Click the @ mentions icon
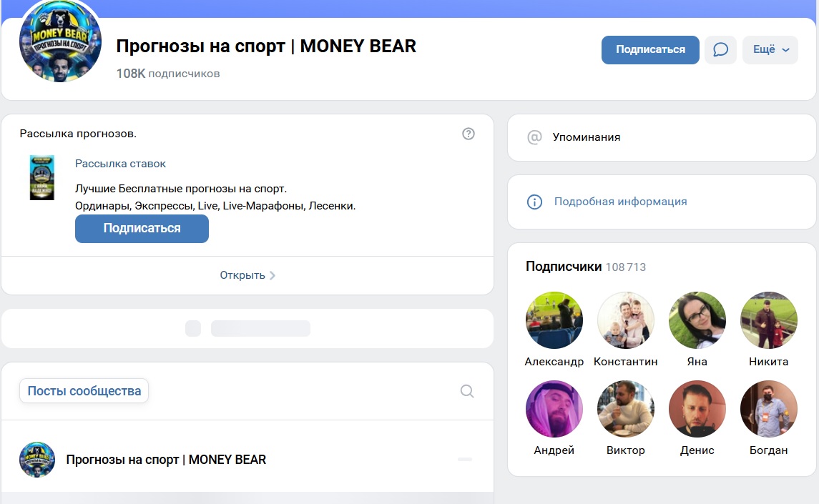 [534, 137]
